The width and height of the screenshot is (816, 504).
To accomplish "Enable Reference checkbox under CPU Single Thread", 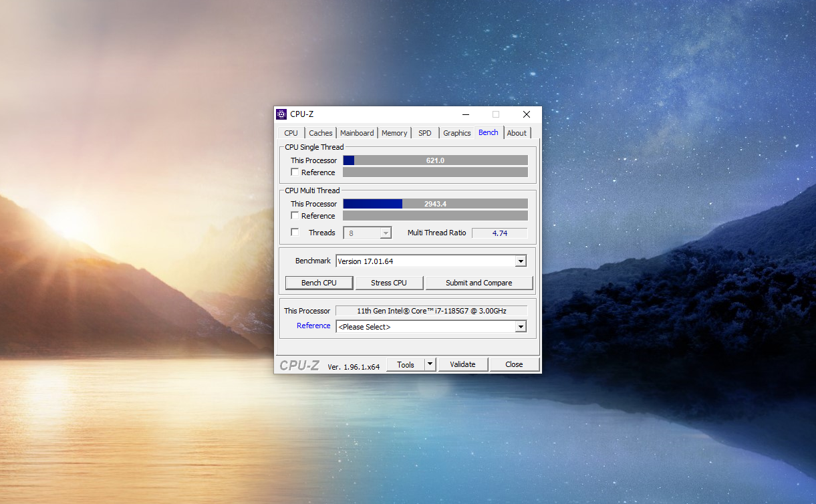I will [295, 172].
